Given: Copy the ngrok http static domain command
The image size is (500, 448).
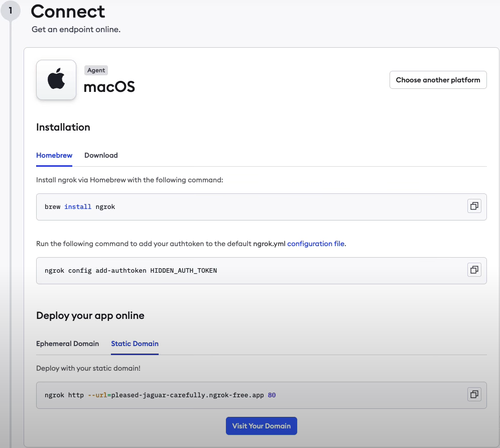Looking at the screenshot, I should (474, 394).
